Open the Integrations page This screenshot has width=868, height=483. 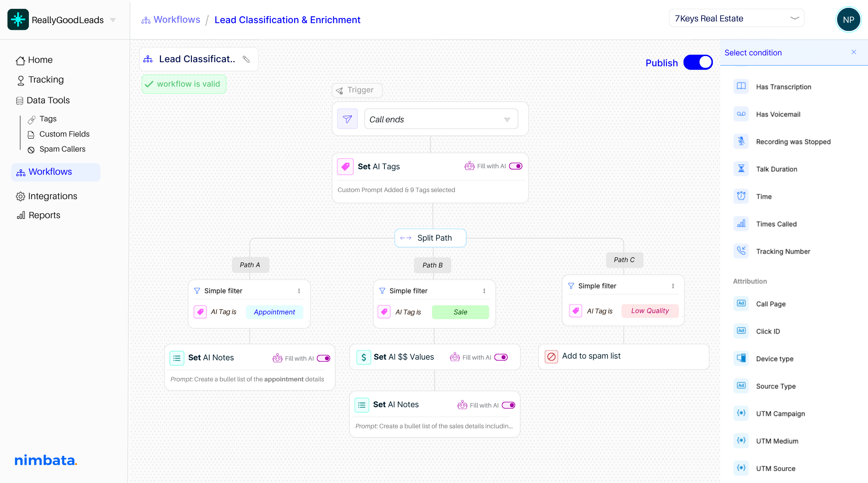point(47,196)
